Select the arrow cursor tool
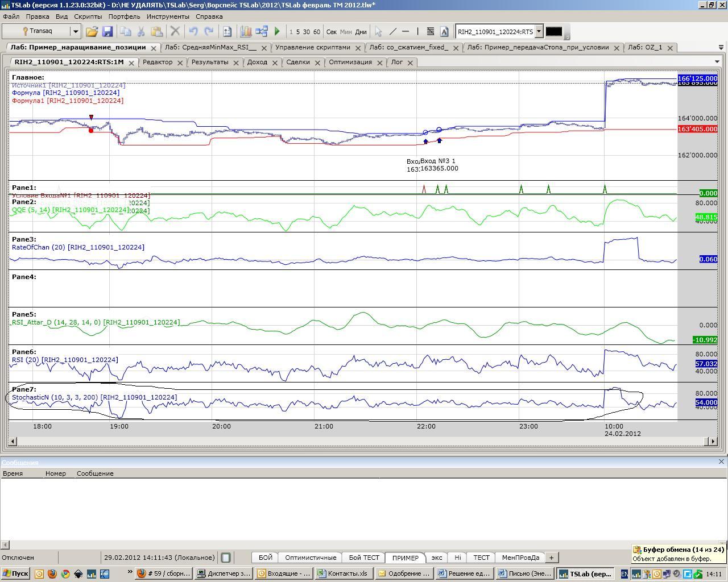Image resolution: width=728 pixels, height=582 pixels. pos(378,31)
